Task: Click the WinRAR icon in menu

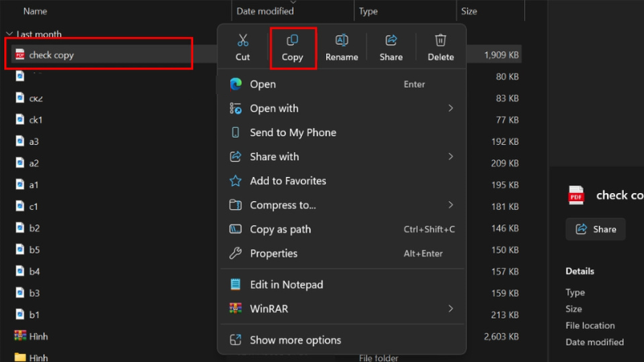Action: [236, 309]
